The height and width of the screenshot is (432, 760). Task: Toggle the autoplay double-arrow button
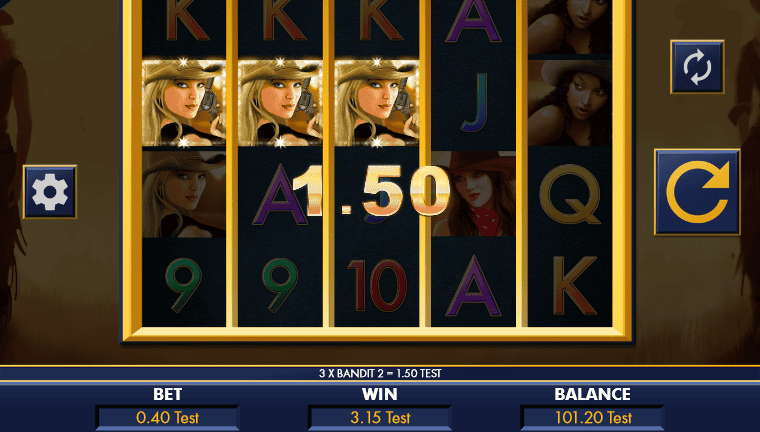(x=697, y=67)
